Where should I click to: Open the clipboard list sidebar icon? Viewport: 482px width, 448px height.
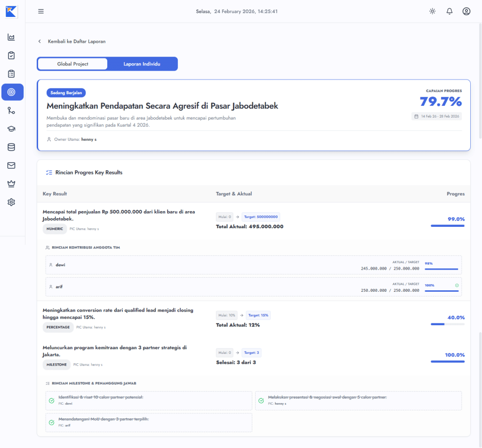tap(11, 74)
